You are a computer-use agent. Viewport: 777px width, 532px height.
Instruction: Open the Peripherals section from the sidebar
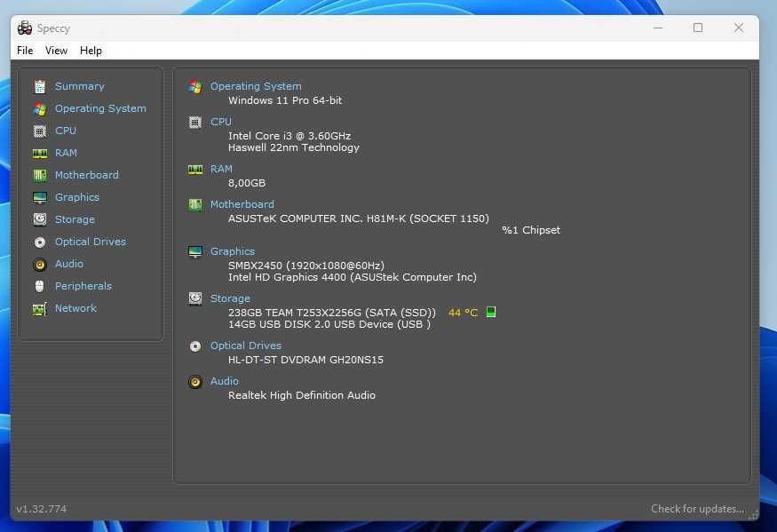click(83, 286)
